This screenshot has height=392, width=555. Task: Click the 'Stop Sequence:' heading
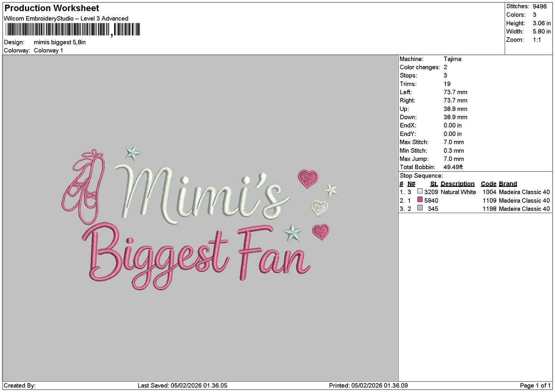[421, 176]
